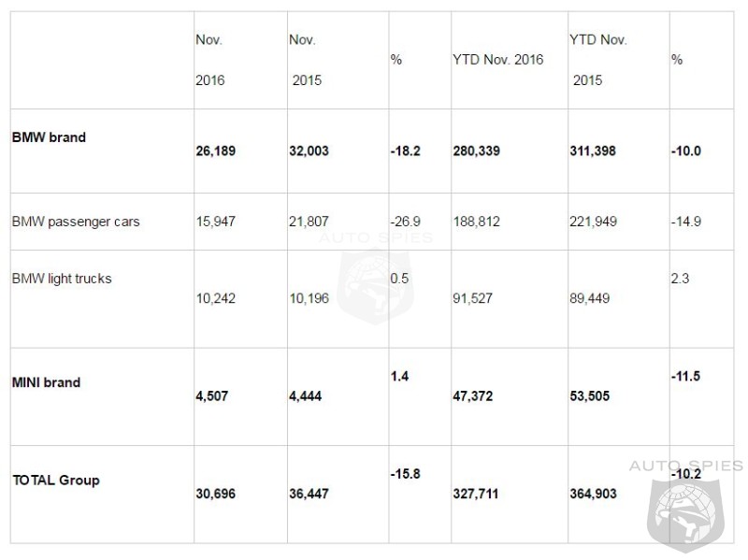Click the YTD Nov. 2016 column header
Viewport: 748px width, 560px height.
[x=498, y=60]
